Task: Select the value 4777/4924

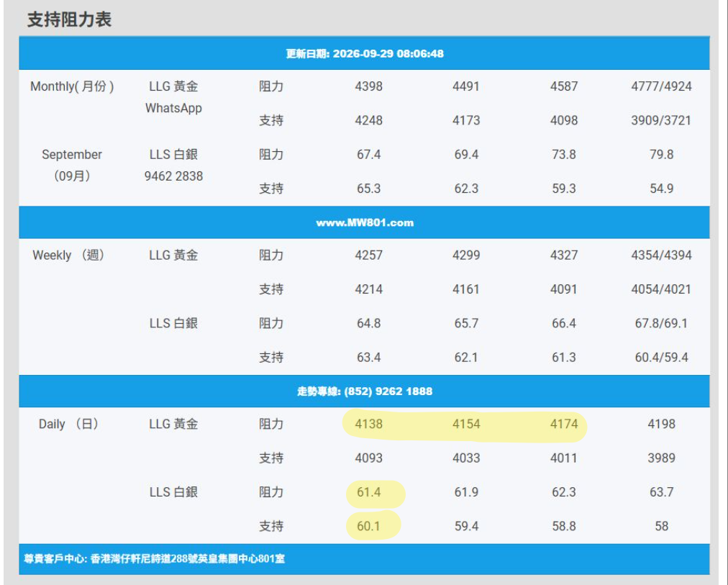Action: 661,86
